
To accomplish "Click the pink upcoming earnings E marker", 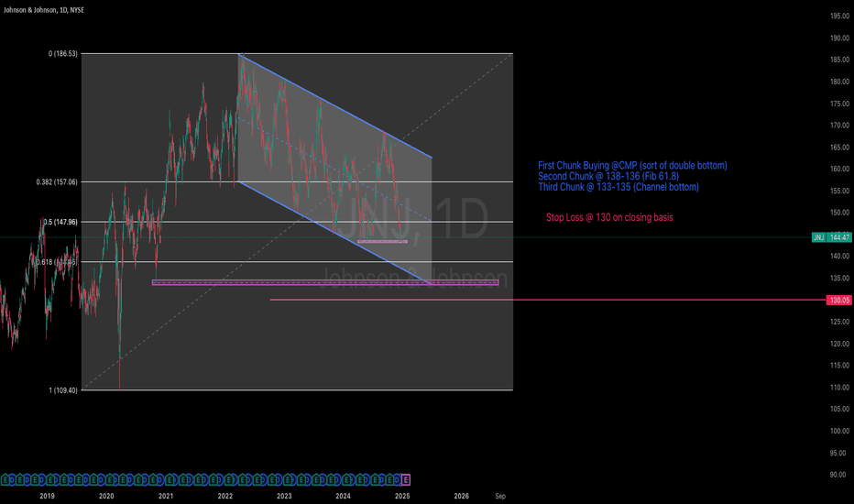I will pyautogui.click(x=406, y=480).
